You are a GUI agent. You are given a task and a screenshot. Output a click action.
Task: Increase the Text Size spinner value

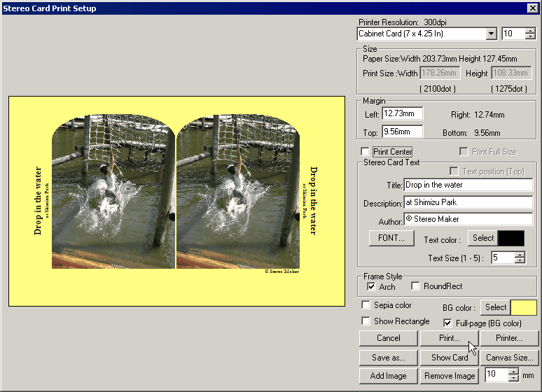click(x=519, y=254)
